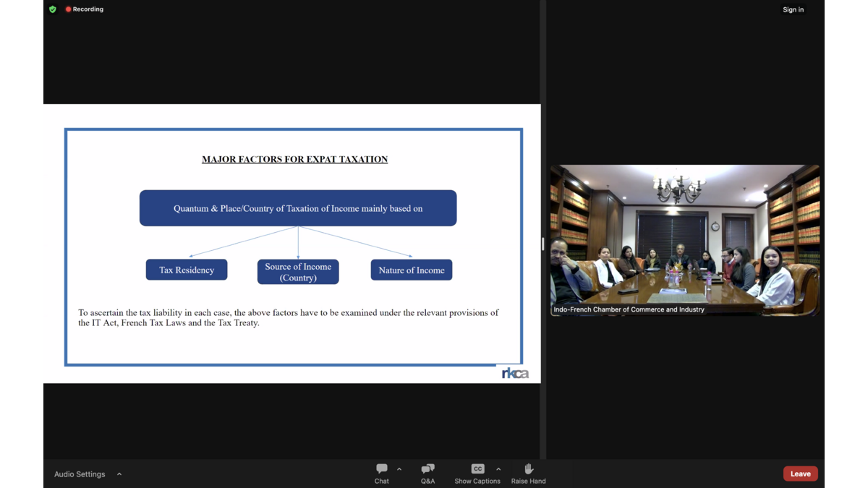Viewport: 868px width, 488px height.
Task: Click the Tax Residency box on the slide
Action: tap(187, 270)
